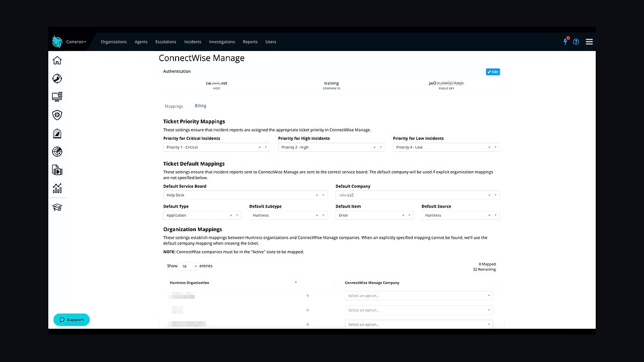Click the Organization Mappings heading
644x362 pixels.
[193, 230]
